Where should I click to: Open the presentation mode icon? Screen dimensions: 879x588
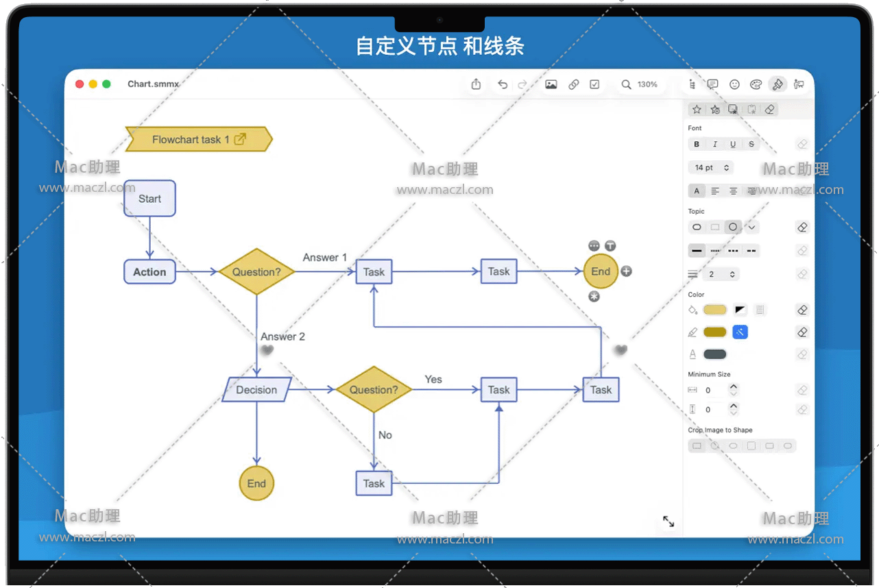click(x=799, y=84)
